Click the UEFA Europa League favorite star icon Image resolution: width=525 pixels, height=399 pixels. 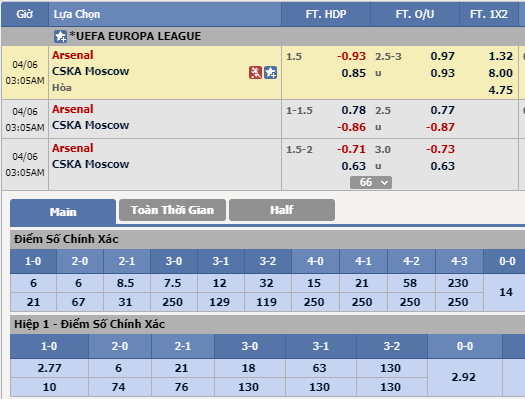tap(60, 36)
